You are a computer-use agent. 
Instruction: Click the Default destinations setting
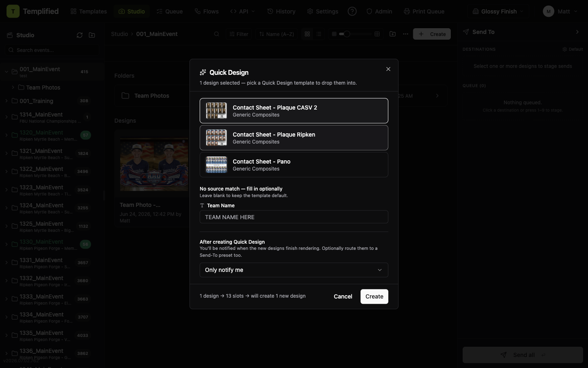(x=572, y=49)
